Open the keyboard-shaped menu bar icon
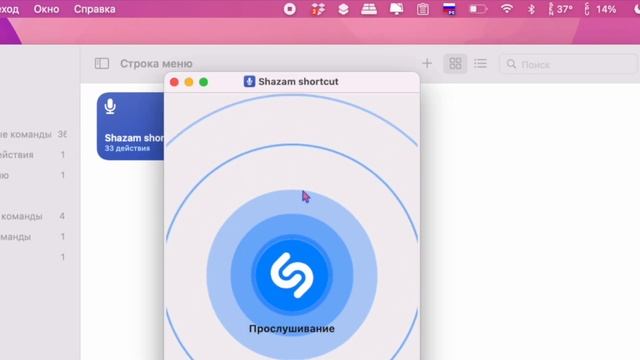 369,9
